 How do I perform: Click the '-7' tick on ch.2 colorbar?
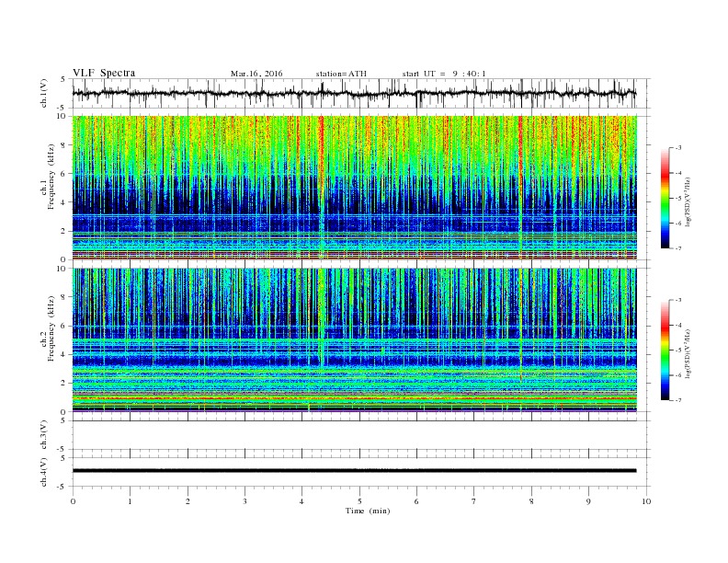[678, 400]
